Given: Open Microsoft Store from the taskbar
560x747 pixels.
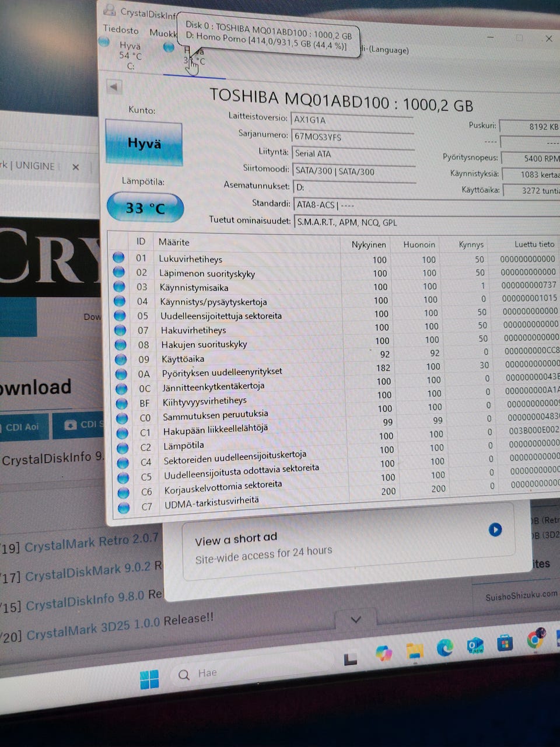Looking at the screenshot, I should pos(505,643).
